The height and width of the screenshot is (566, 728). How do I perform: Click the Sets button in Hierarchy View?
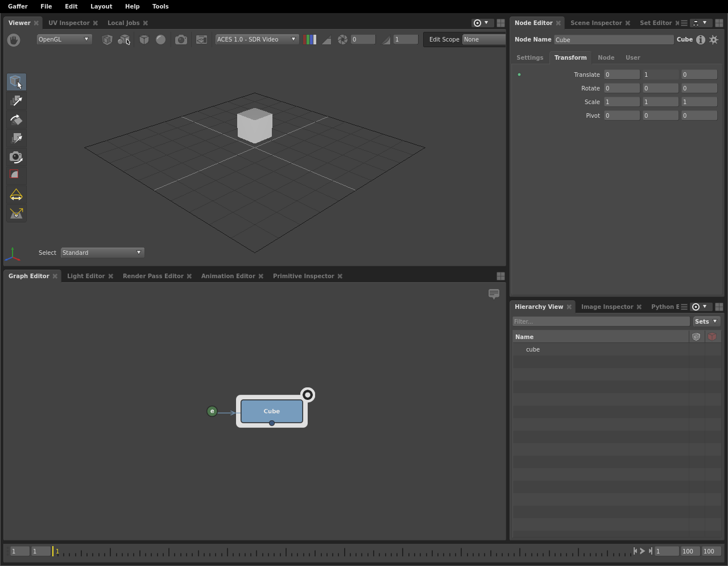706,321
